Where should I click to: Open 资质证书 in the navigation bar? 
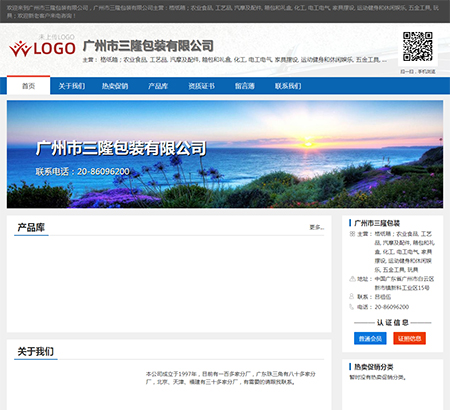(201, 86)
